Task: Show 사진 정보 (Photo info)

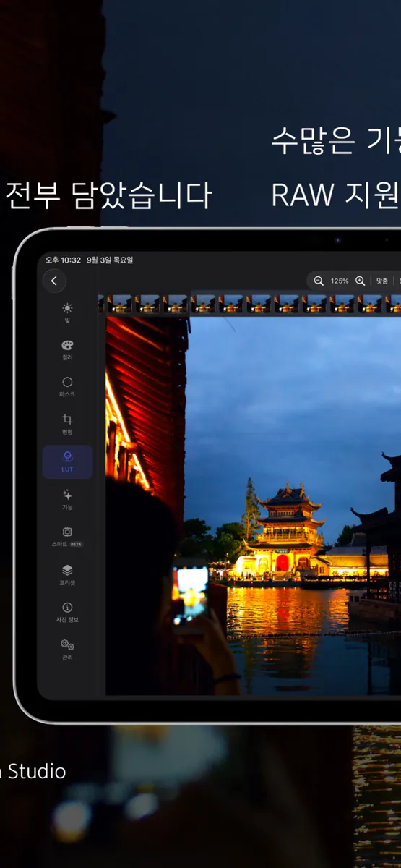Action: 67,612
